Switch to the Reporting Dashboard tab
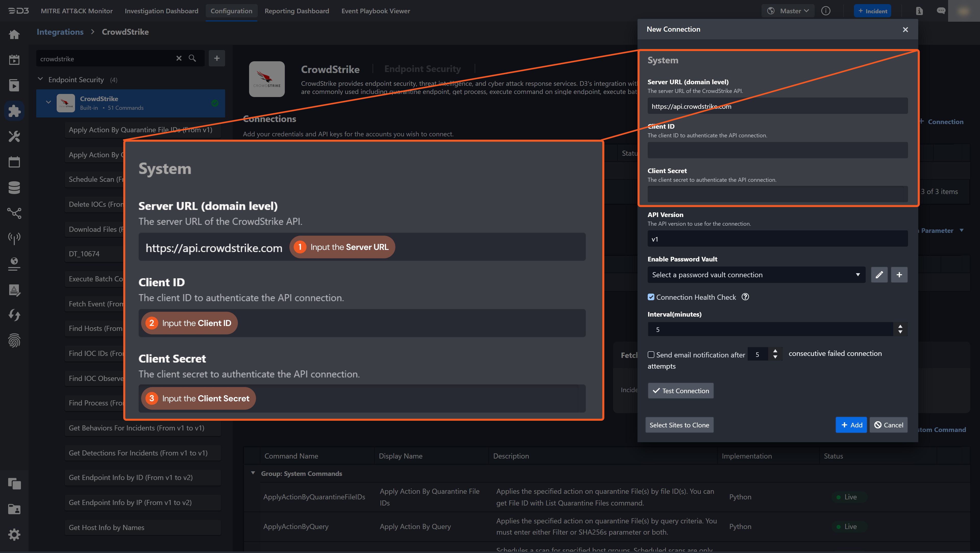The image size is (980, 553). tap(297, 11)
